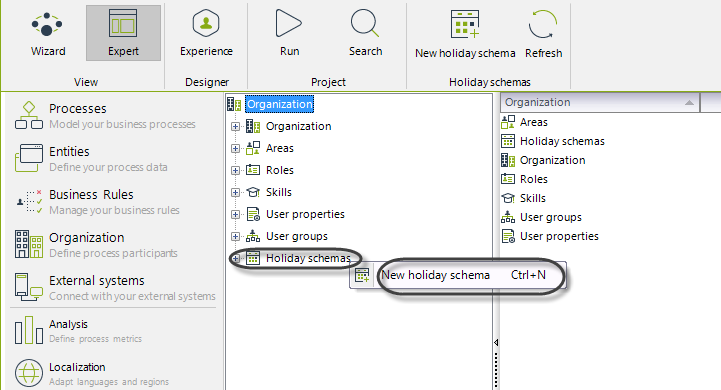Refresh the holiday schemas
721x390 pixels.
(x=544, y=34)
